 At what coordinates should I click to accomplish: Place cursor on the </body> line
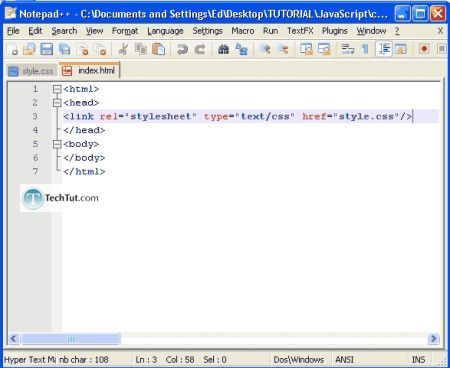(x=84, y=158)
